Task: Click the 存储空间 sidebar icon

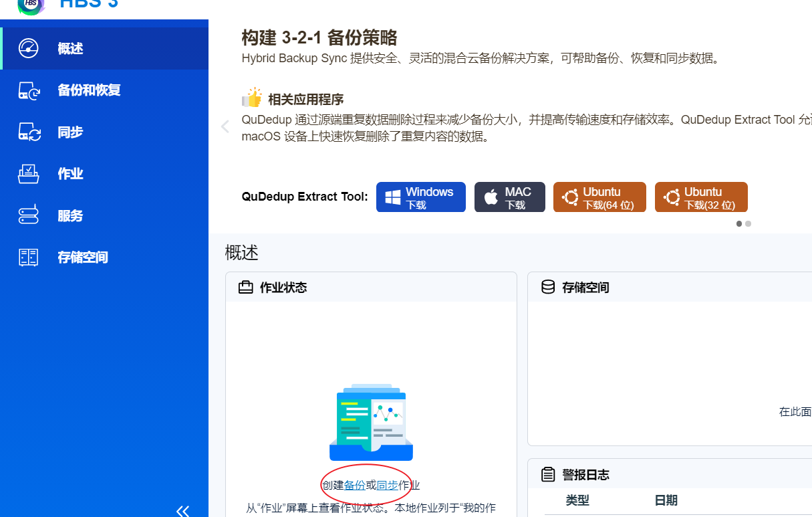Action: coord(29,257)
